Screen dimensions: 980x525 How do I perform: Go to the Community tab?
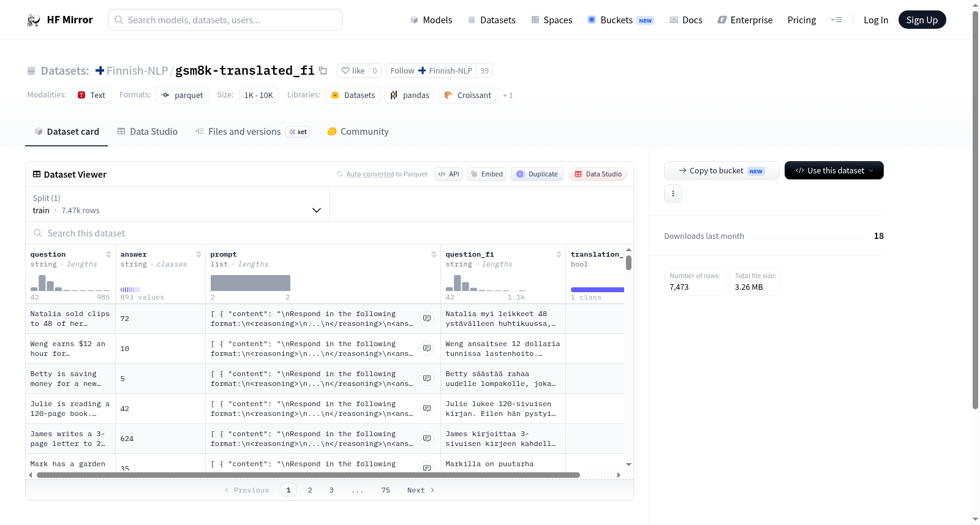pyautogui.click(x=358, y=132)
